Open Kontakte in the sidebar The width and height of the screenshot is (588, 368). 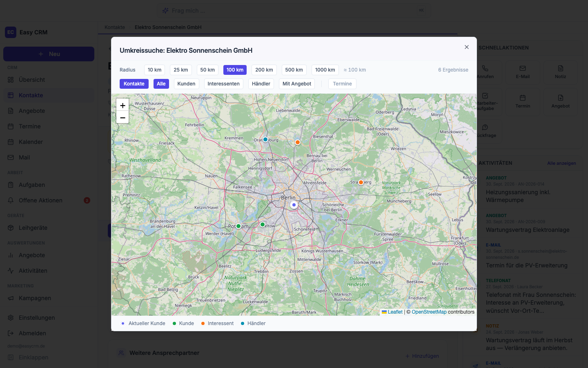pos(49,95)
